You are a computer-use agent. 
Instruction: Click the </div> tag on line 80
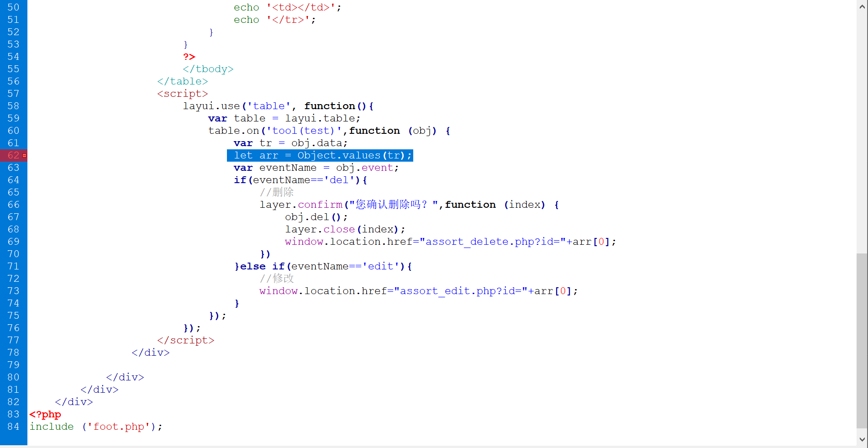[125, 377]
